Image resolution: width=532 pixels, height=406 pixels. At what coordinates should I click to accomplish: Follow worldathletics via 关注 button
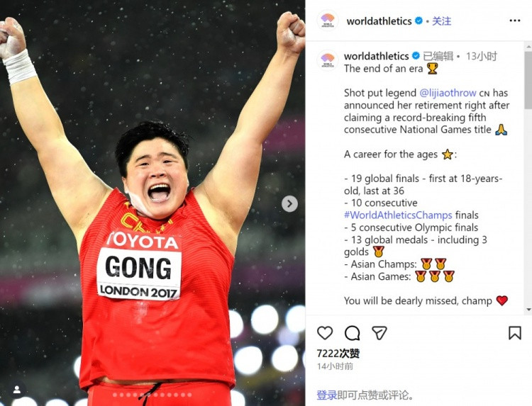coord(441,21)
